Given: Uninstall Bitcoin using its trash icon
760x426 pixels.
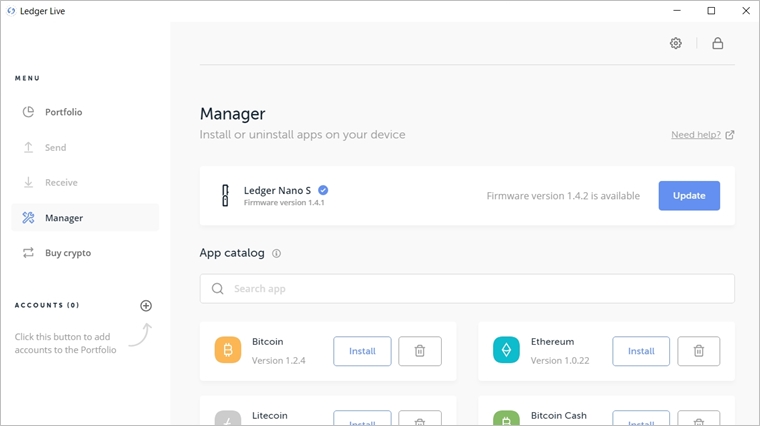Looking at the screenshot, I should [420, 351].
